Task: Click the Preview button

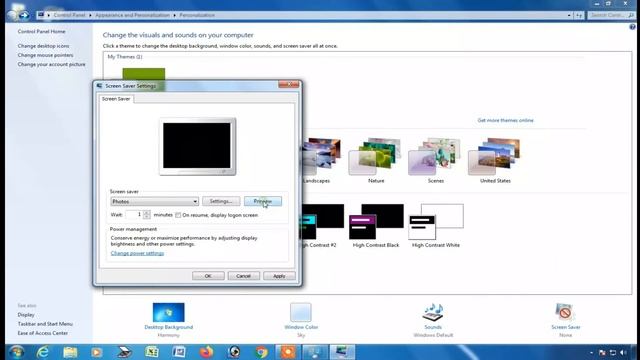Action: 263,201
